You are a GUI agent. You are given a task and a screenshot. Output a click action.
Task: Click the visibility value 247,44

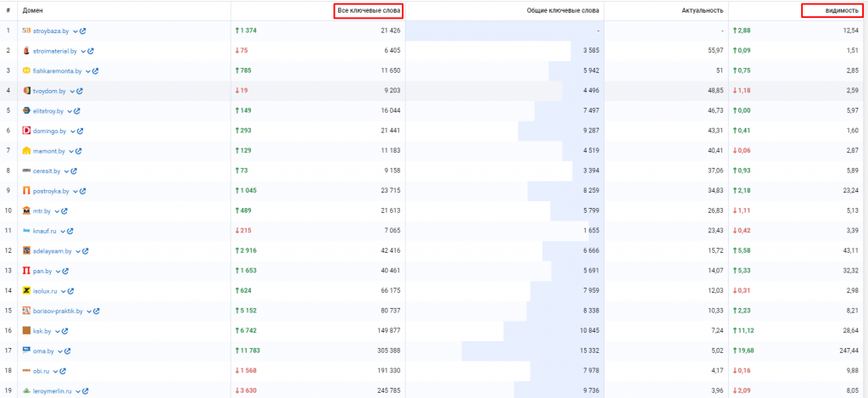(849, 350)
